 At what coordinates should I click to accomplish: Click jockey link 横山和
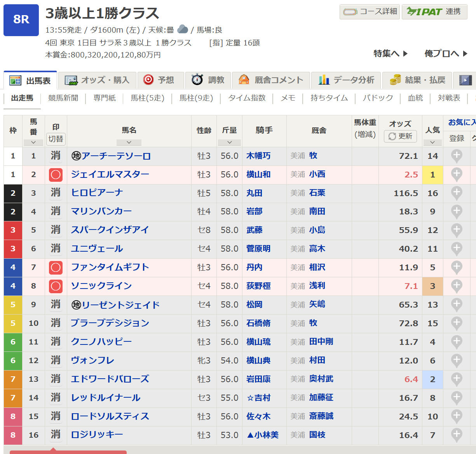coord(258,174)
